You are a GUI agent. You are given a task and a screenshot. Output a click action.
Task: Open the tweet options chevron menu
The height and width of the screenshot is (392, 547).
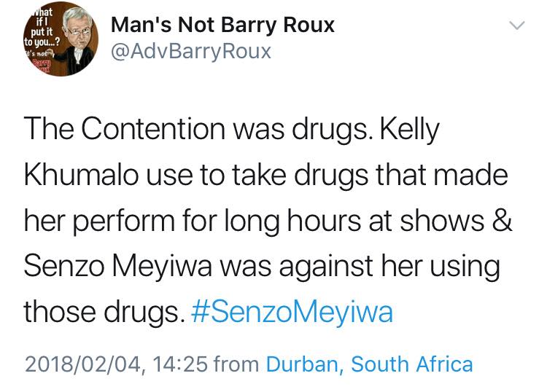point(516,26)
